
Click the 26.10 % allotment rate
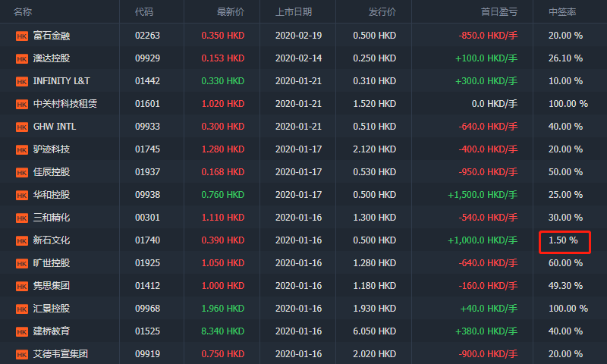pos(565,58)
